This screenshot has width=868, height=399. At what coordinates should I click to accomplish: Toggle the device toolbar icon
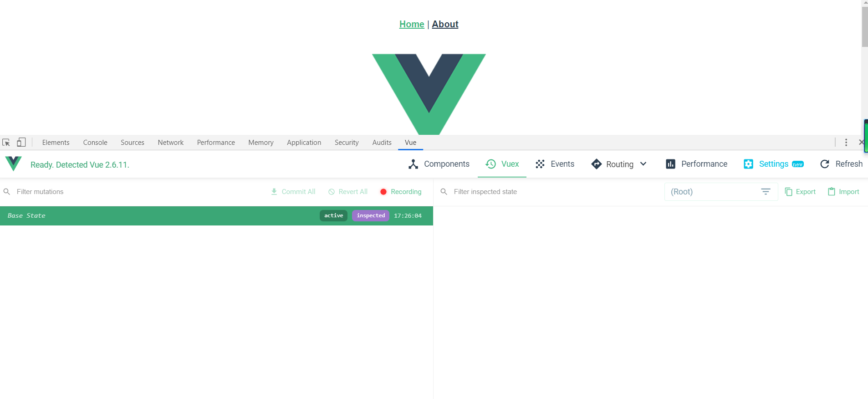pos(21,143)
